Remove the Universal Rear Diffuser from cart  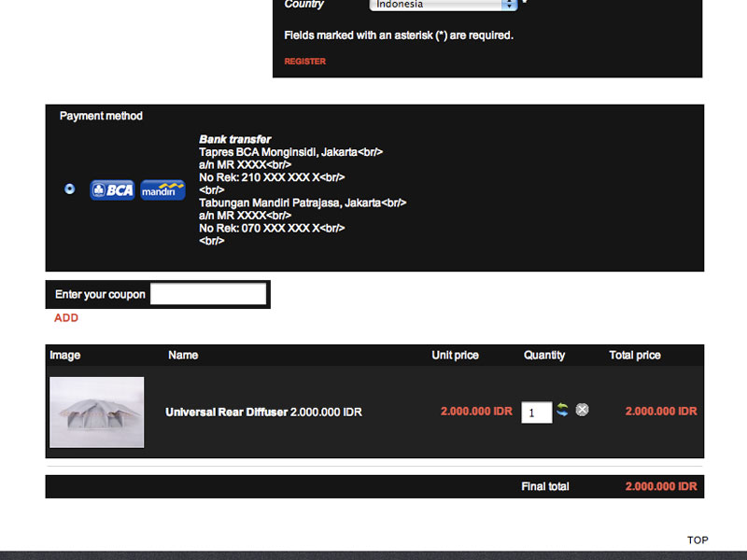[582, 410]
